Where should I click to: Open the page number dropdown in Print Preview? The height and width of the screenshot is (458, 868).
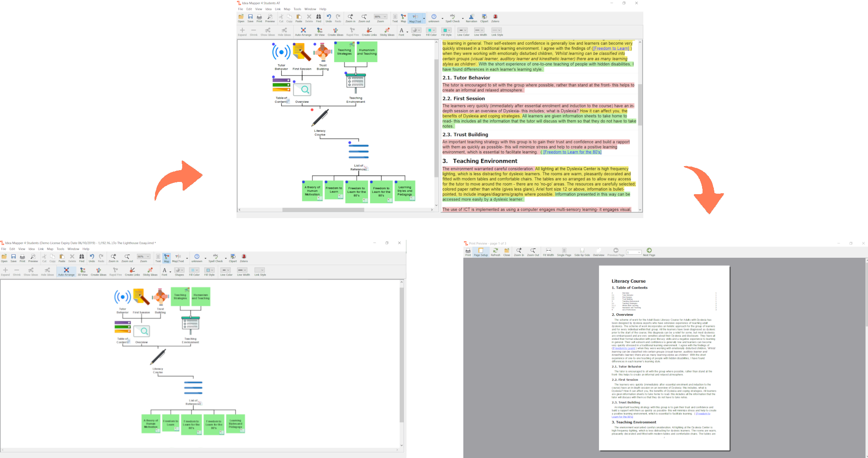point(639,253)
